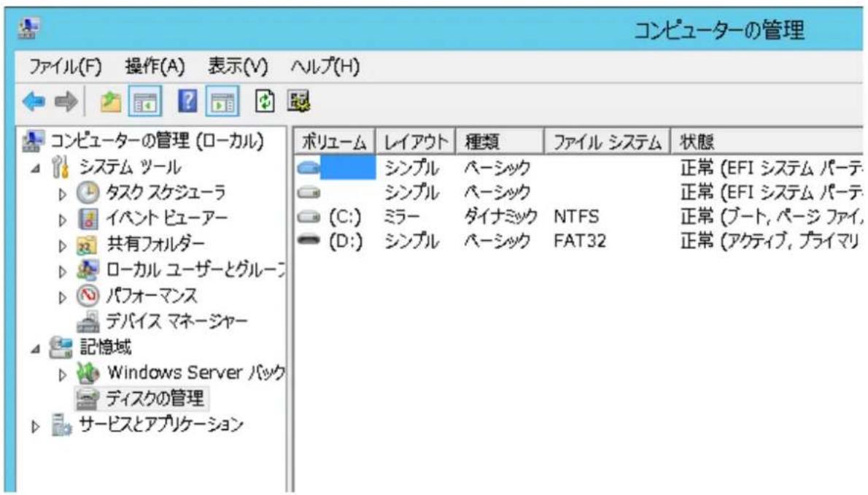The image size is (868, 495).
Task: Click the (C:) volume drive icon
Action: [x=309, y=217]
